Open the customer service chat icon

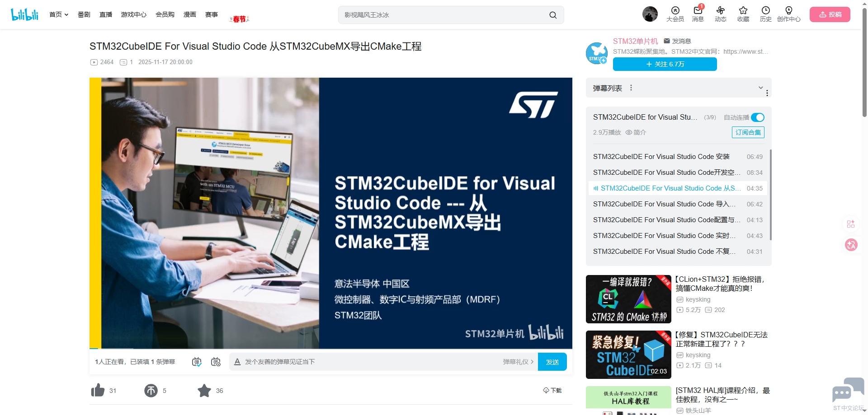click(x=848, y=390)
